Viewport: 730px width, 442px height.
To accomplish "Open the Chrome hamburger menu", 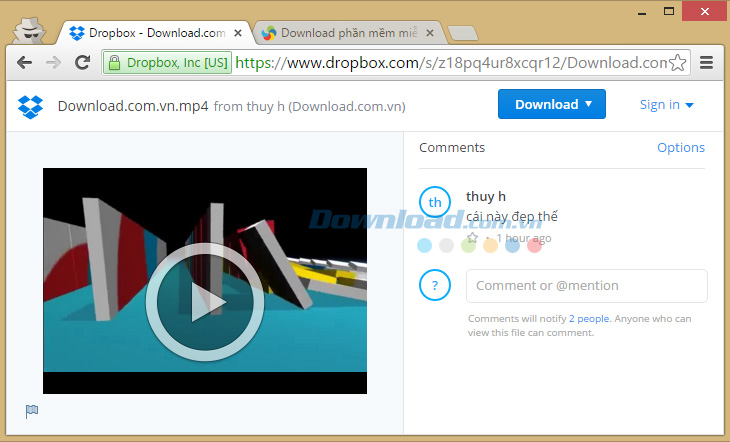I will click(706, 62).
